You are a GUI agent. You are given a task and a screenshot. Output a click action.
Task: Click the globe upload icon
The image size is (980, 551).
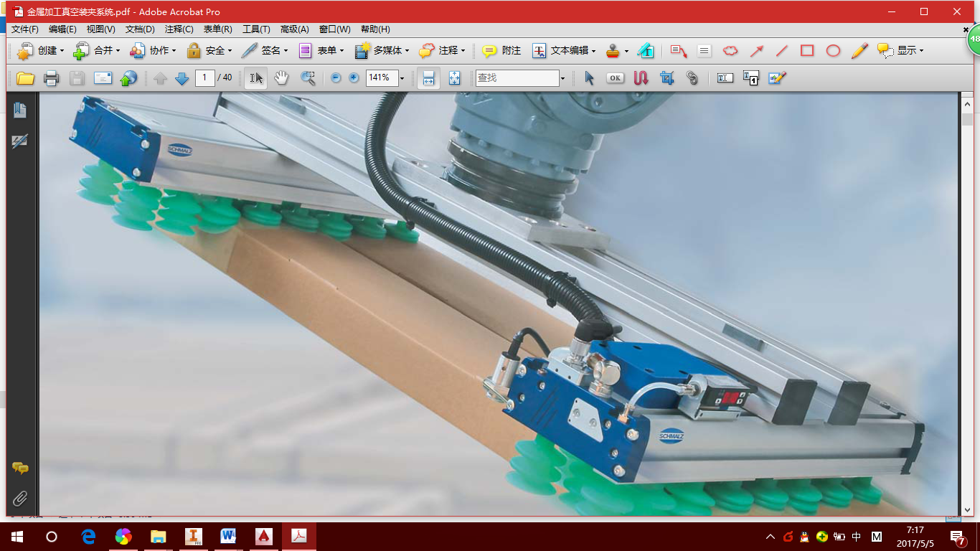[128, 78]
